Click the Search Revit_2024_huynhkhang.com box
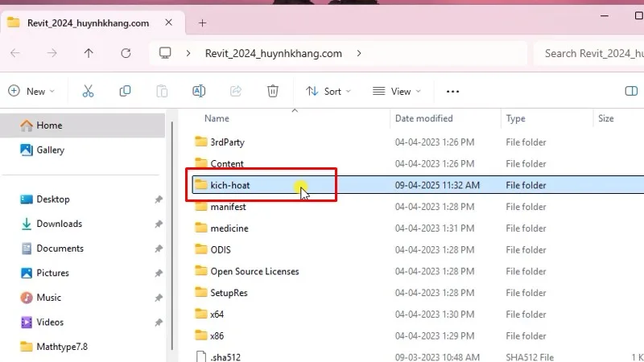Image resolution: width=644 pixels, height=362 pixels. point(592,53)
